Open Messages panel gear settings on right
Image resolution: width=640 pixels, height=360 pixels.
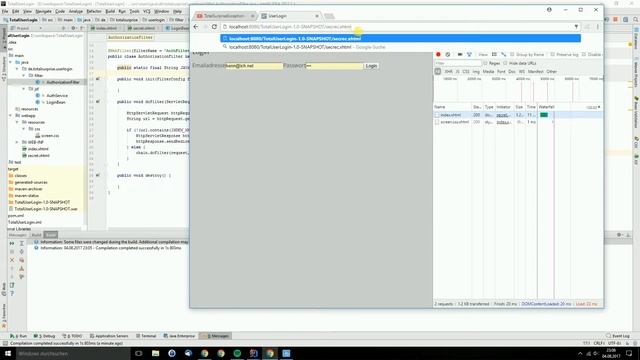[620, 235]
